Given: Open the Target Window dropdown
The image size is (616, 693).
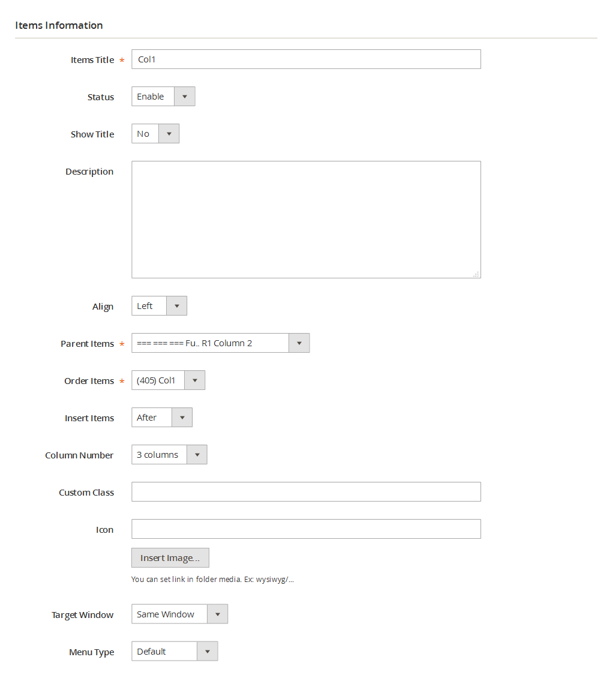Looking at the screenshot, I should (179, 614).
